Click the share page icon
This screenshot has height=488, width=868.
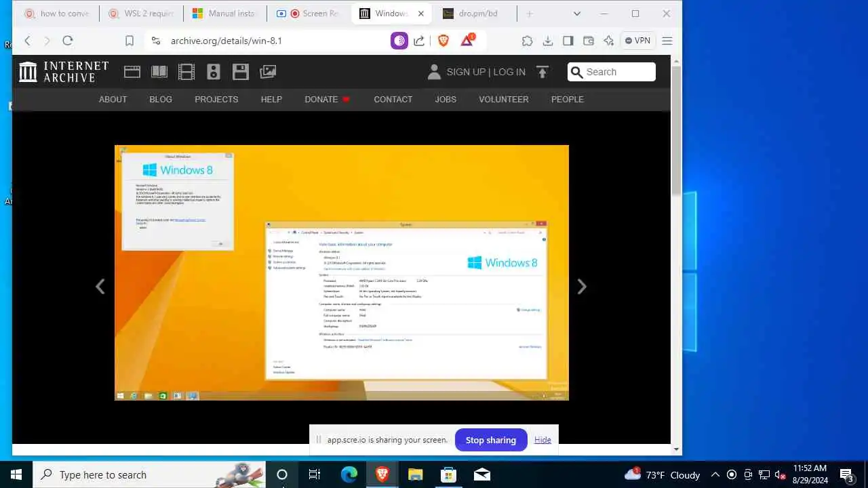(x=419, y=41)
